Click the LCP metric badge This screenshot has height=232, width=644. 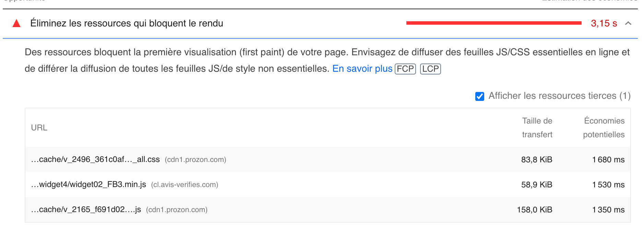pyautogui.click(x=430, y=69)
